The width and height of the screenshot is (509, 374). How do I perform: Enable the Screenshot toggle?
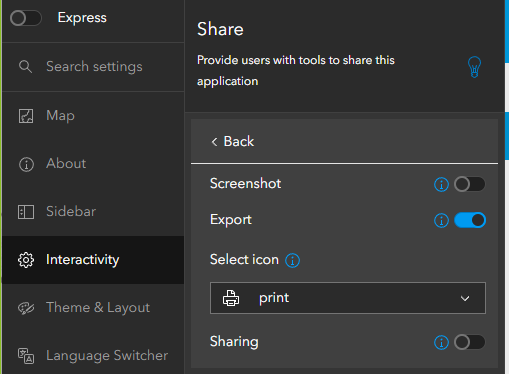(470, 184)
